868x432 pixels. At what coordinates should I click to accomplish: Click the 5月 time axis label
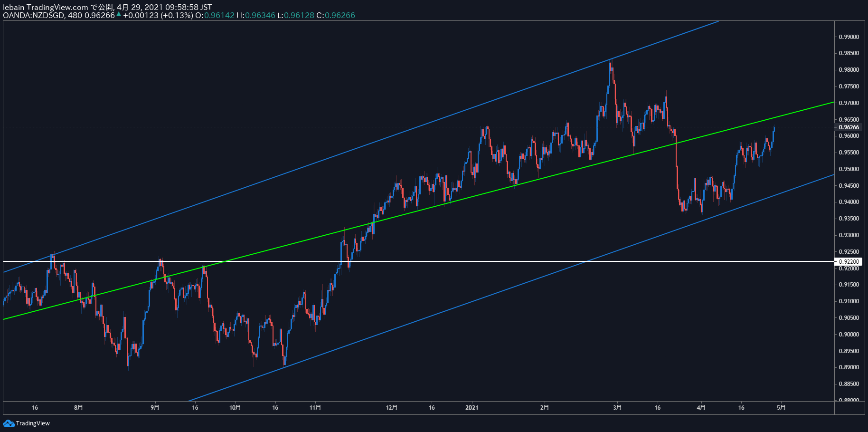[781, 407]
